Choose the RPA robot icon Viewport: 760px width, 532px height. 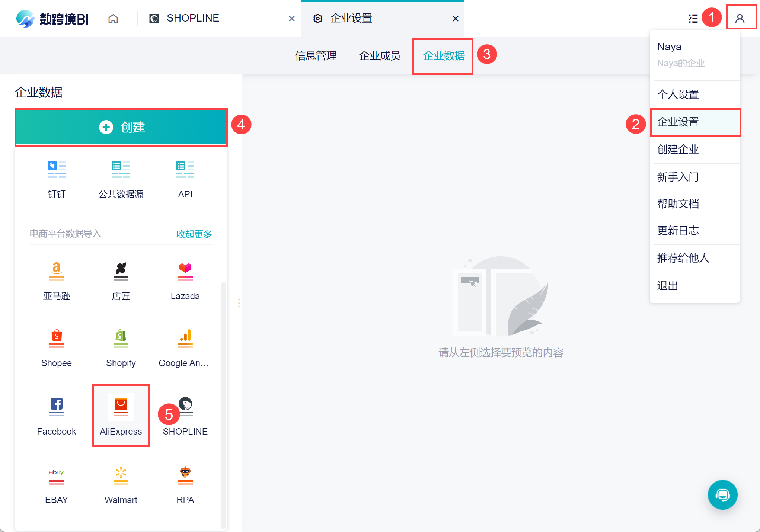click(185, 475)
